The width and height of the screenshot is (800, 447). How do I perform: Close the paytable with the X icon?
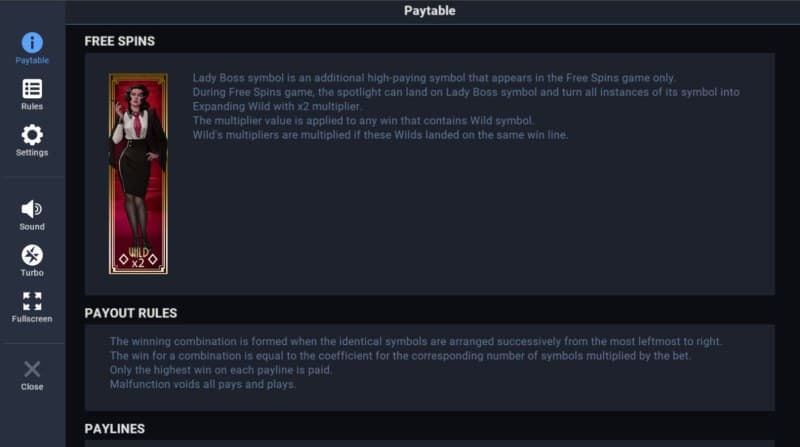tap(32, 369)
